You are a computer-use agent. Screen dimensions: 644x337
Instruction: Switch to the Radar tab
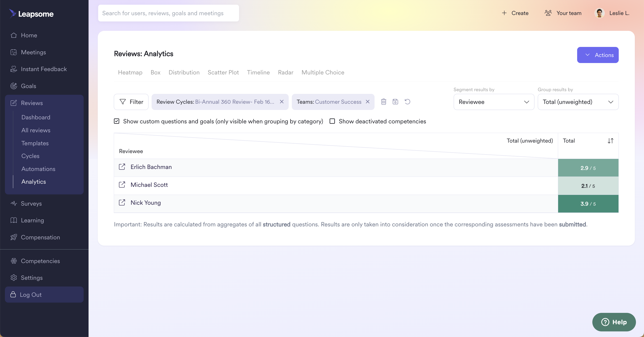[286, 72]
